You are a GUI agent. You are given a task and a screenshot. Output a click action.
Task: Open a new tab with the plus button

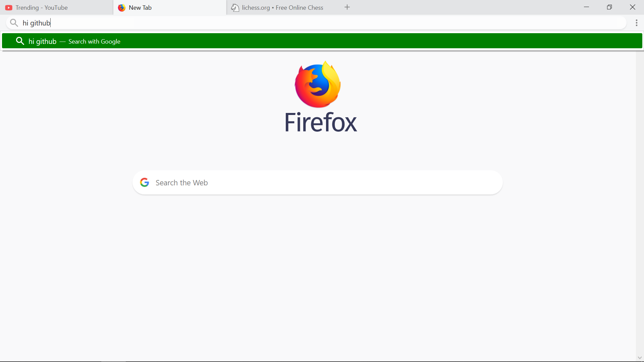coord(347,7)
